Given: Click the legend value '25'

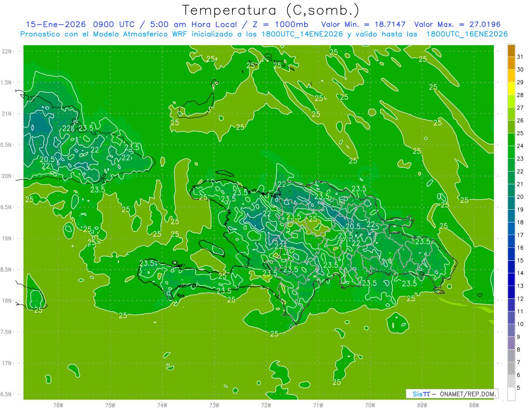Looking at the screenshot, I should (520, 133).
